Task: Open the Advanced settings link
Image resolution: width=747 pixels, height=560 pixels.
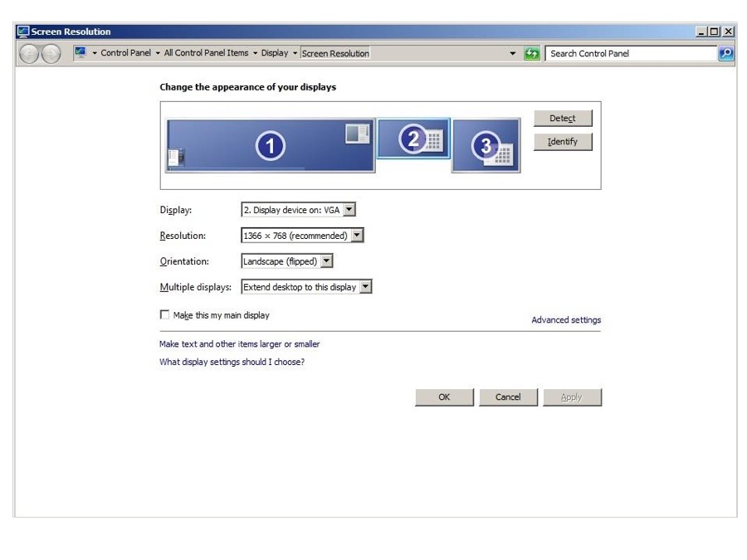Action: (566, 320)
